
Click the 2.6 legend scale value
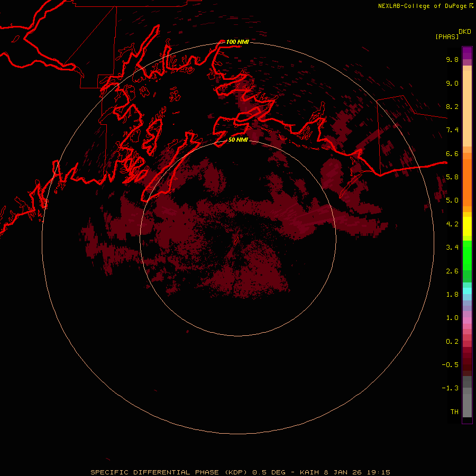coord(452,271)
